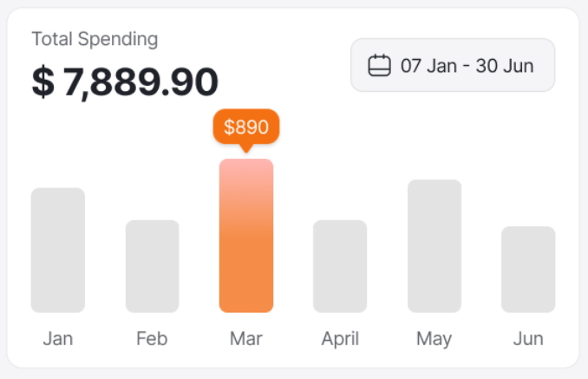Select the gray February spending bar
Image resolution: width=588 pixels, height=379 pixels.
(153, 266)
